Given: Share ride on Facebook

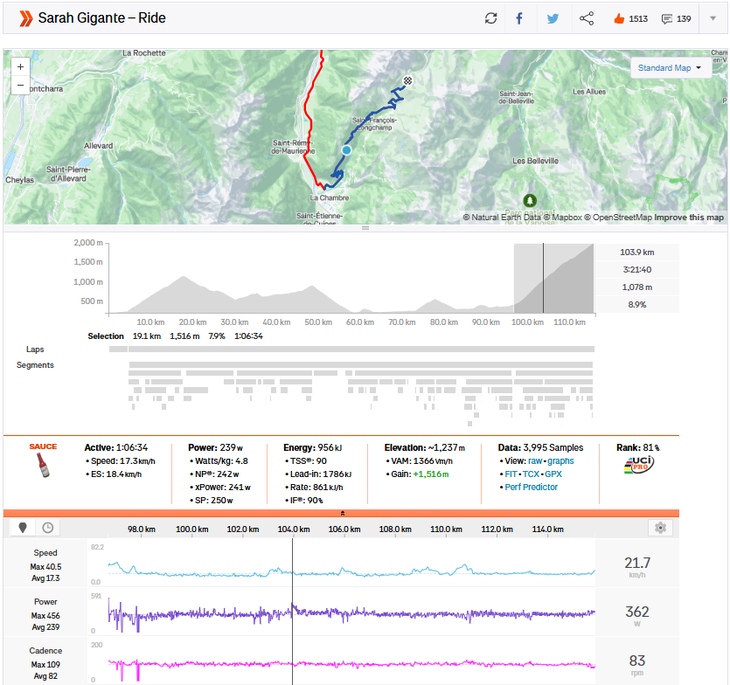Looking at the screenshot, I should click(x=519, y=19).
